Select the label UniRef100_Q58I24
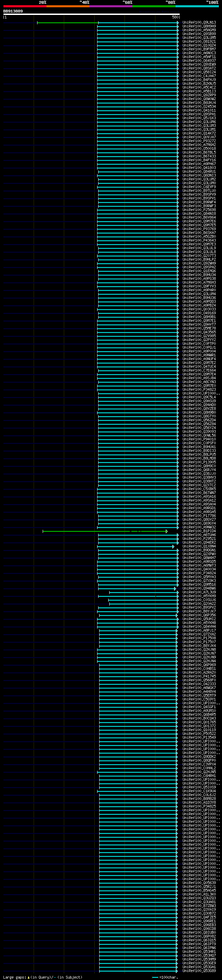The height and width of the screenshot is (980, 222). [199, 72]
